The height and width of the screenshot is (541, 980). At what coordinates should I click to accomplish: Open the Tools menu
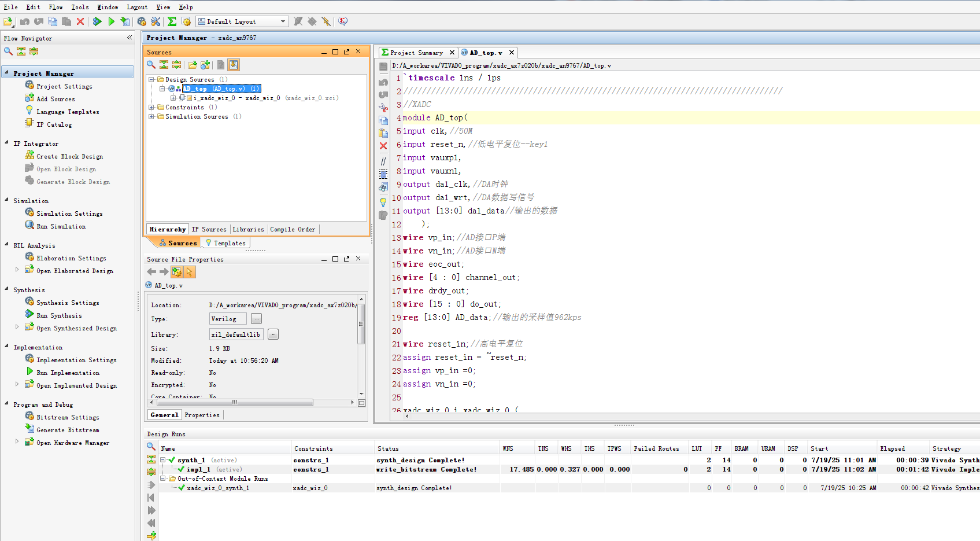click(80, 7)
